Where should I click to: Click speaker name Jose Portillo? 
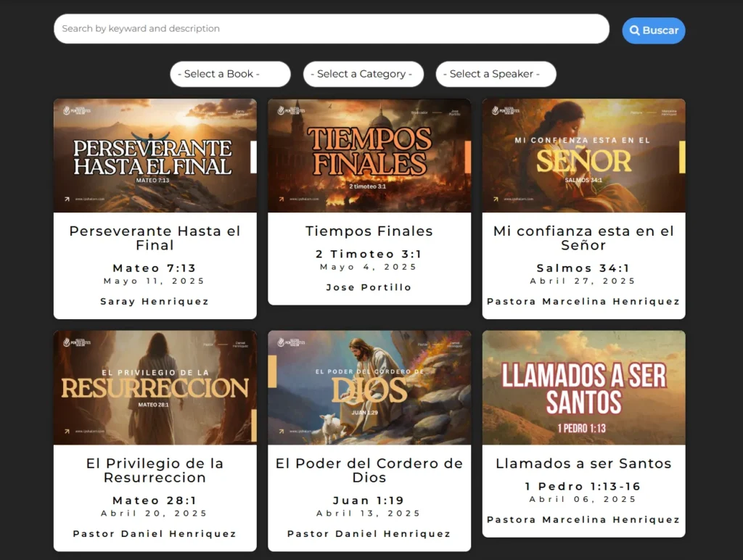369,287
